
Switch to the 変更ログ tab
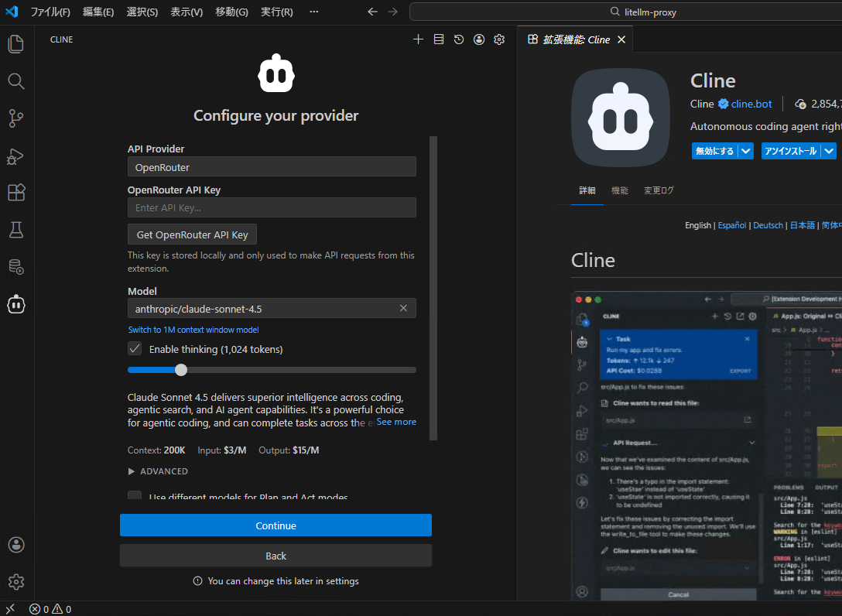659,190
